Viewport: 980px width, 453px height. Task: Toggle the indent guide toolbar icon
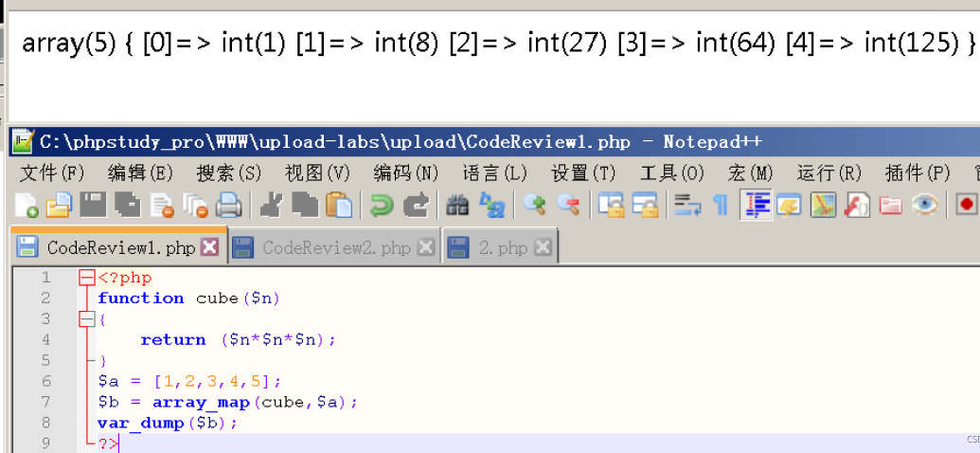[756, 205]
